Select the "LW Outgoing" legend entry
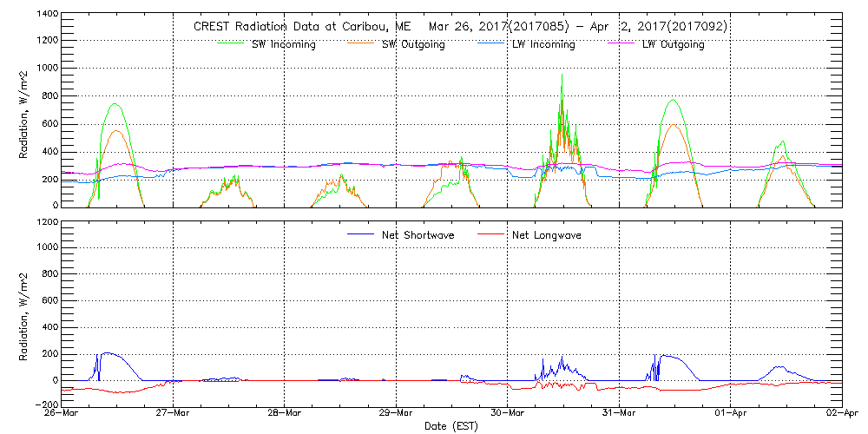868x434 pixels. [673, 45]
